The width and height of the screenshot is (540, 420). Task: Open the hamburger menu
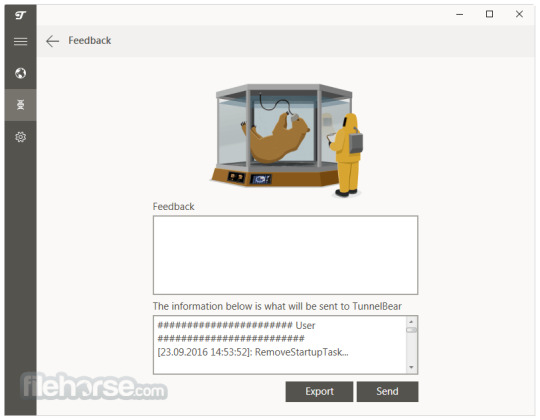click(20, 42)
